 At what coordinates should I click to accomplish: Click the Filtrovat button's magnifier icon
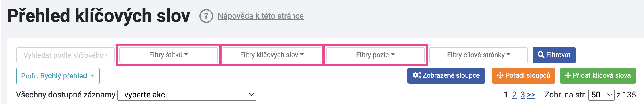pos(541,55)
